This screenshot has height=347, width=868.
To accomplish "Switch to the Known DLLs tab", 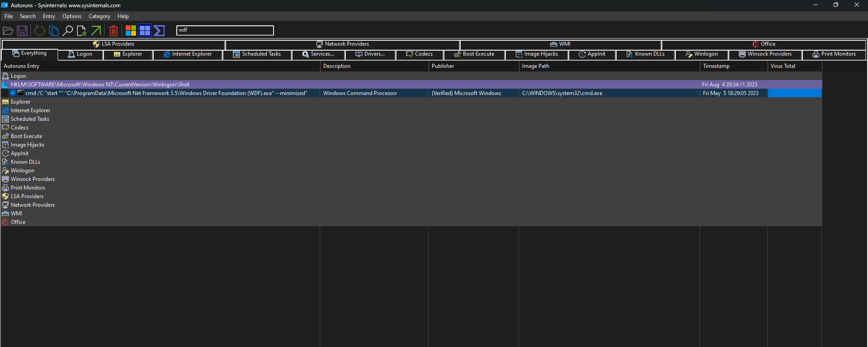I will pos(646,54).
